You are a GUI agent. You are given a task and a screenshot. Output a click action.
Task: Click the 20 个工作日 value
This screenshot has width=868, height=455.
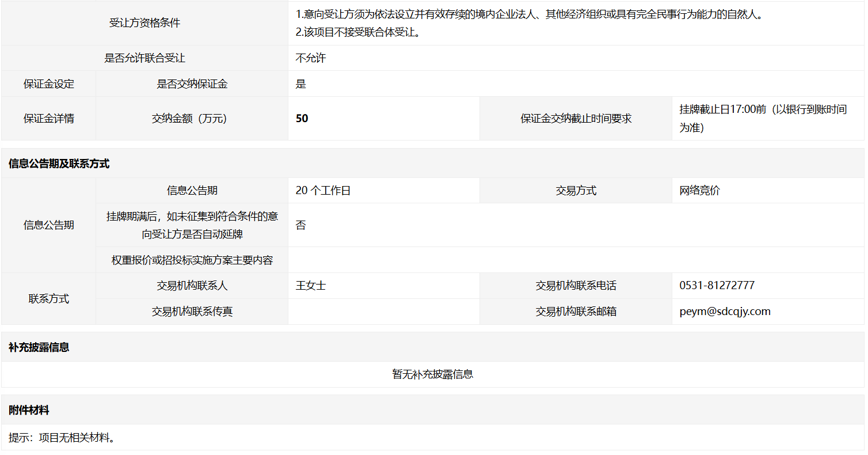323,191
